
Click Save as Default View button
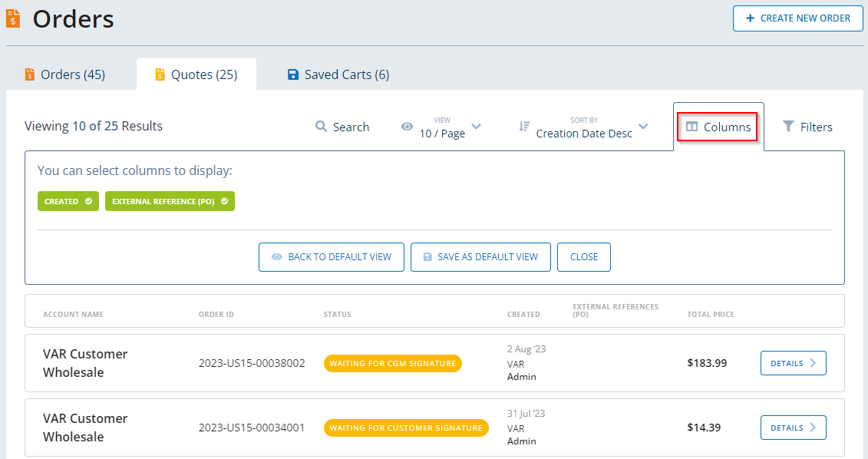(480, 257)
